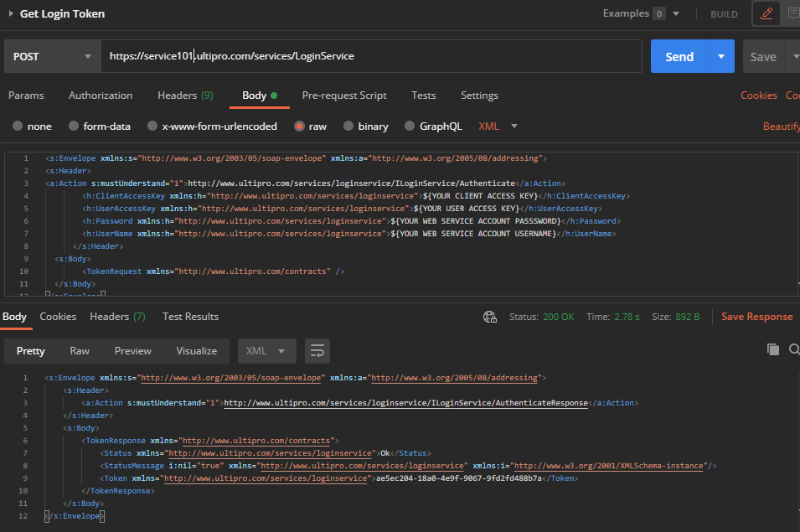This screenshot has width=800, height=532.
Task: Click into the request URL field
Action: coord(371,56)
